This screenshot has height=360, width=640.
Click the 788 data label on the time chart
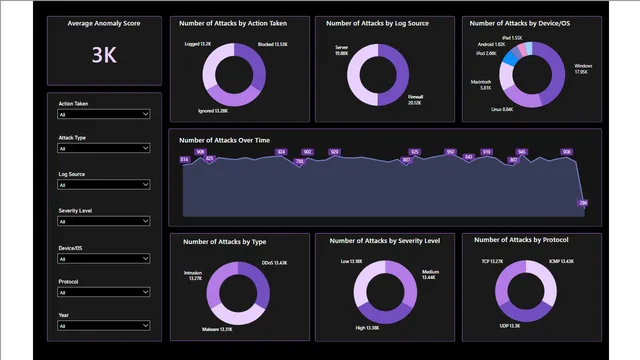pos(300,162)
